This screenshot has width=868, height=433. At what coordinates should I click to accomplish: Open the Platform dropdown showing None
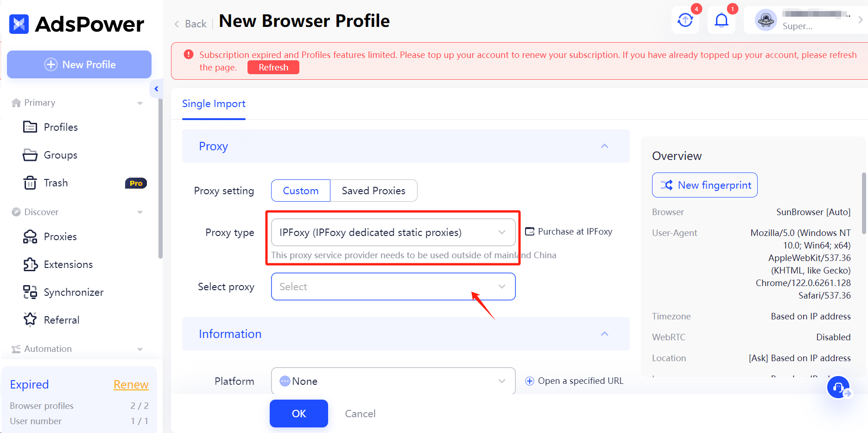point(393,381)
